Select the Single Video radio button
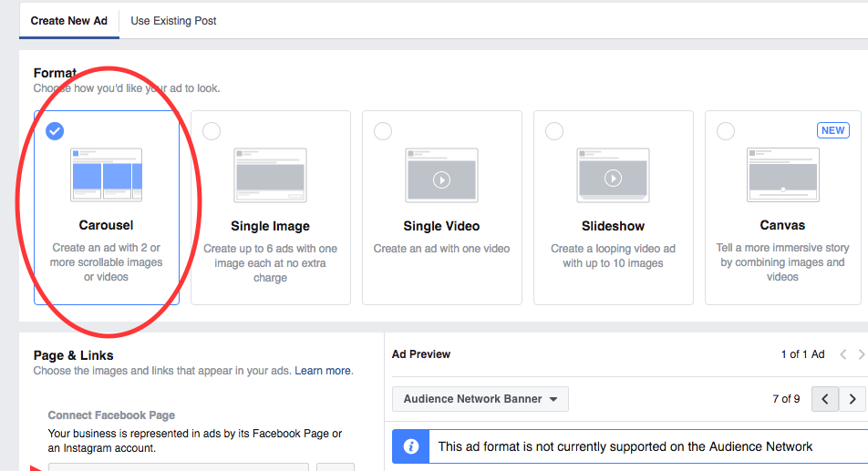 click(x=383, y=131)
